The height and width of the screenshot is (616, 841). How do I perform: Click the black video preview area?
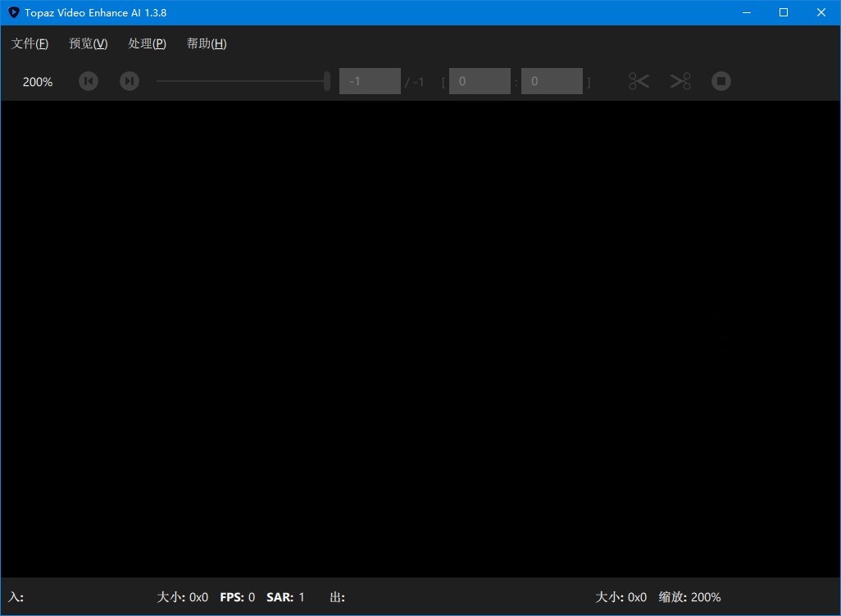click(x=420, y=344)
